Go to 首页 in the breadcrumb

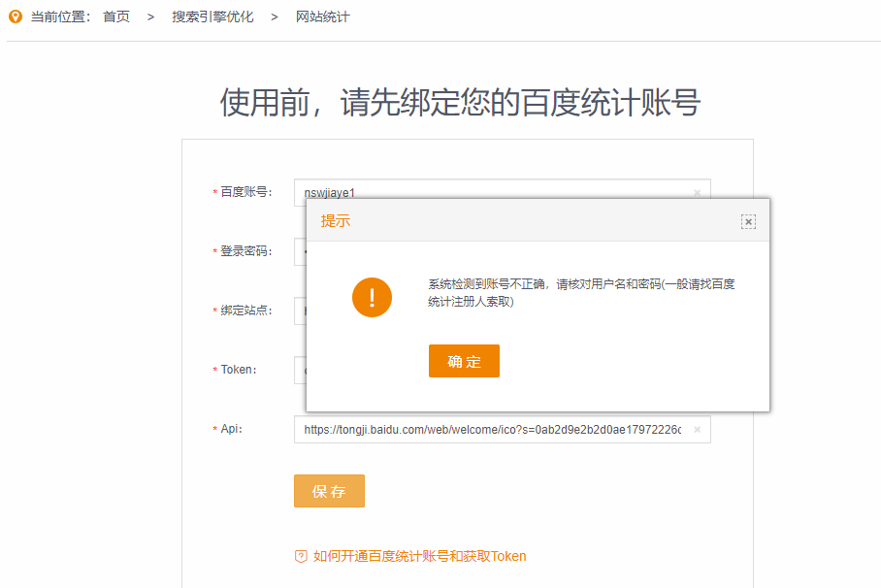[x=116, y=16]
